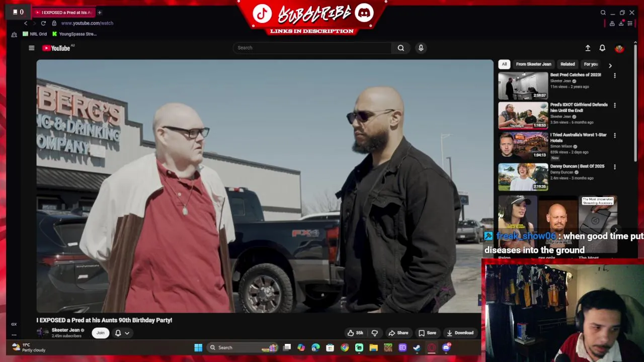Click the main video player frame
Screen dimensions: 644x362
(265, 186)
